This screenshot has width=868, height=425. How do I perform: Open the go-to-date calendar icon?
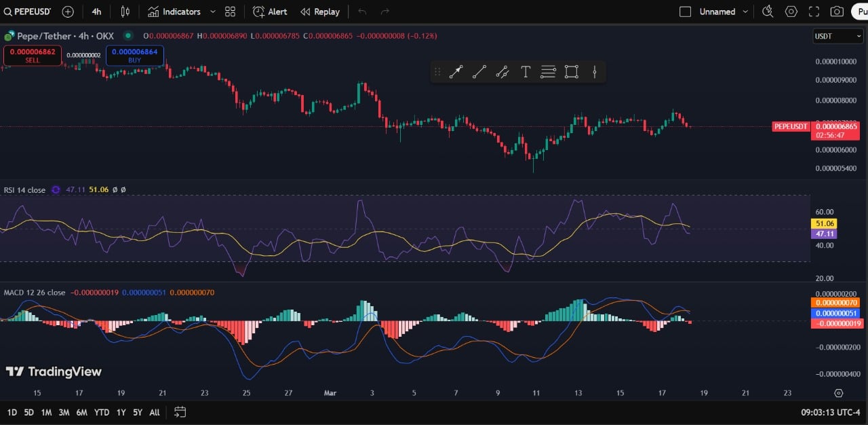180,412
